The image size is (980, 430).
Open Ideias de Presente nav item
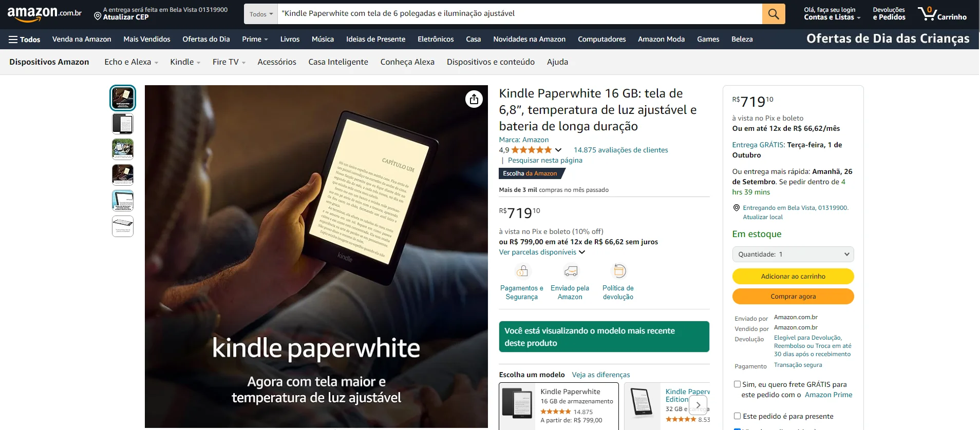[375, 39]
